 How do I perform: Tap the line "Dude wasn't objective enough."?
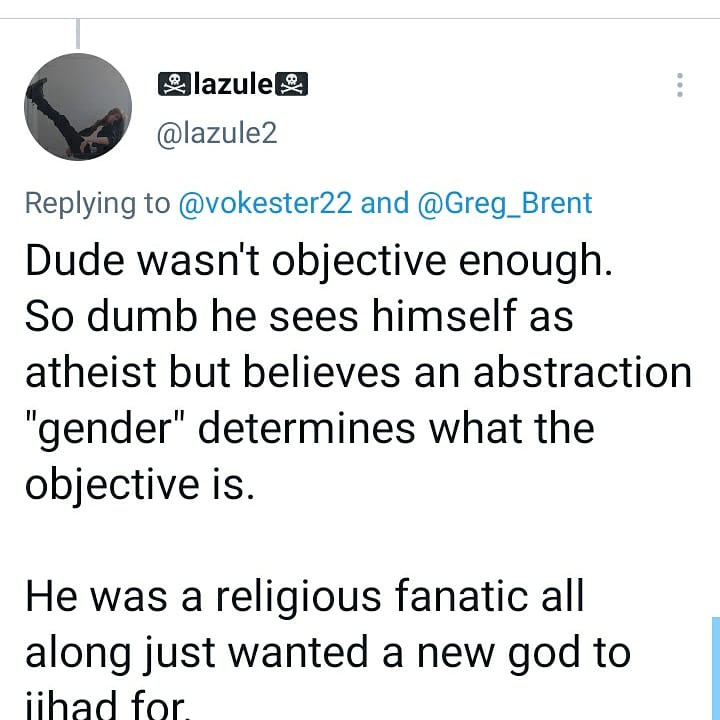click(316, 261)
